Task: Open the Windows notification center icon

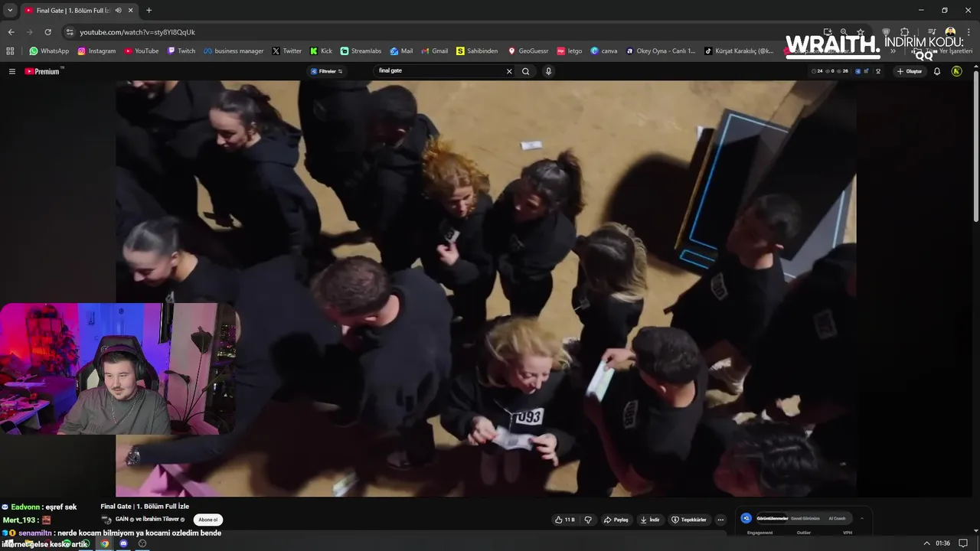Action: point(963,543)
